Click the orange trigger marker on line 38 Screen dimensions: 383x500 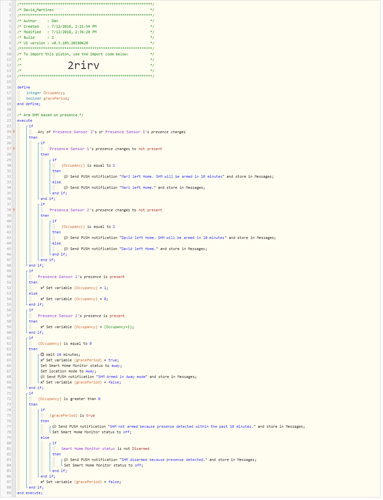[14, 210]
